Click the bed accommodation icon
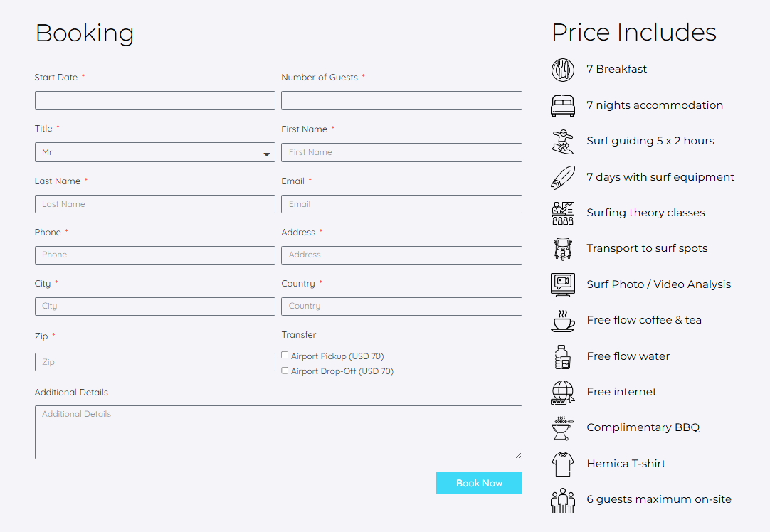 click(x=562, y=105)
